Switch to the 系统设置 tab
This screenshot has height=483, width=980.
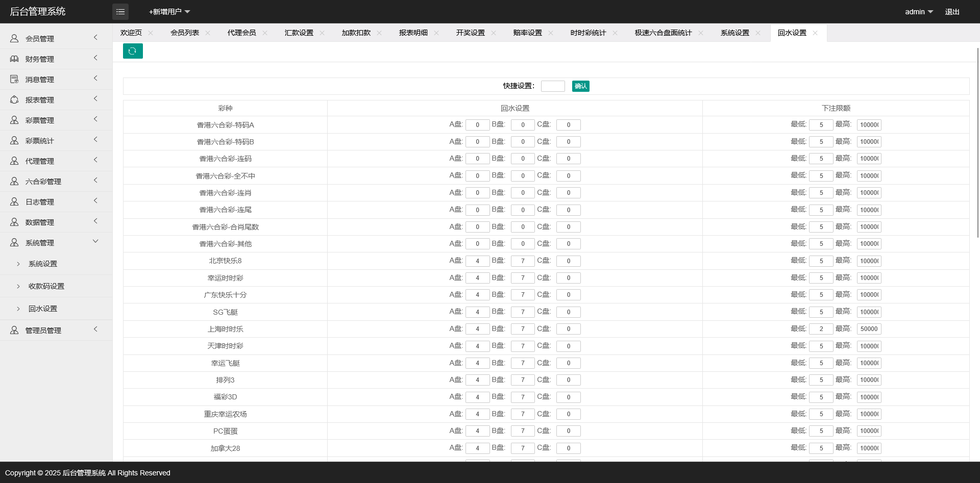tap(735, 33)
